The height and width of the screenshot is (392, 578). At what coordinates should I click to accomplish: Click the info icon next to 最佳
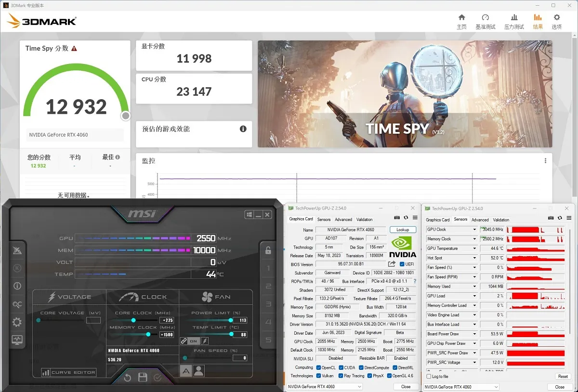click(118, 157)
